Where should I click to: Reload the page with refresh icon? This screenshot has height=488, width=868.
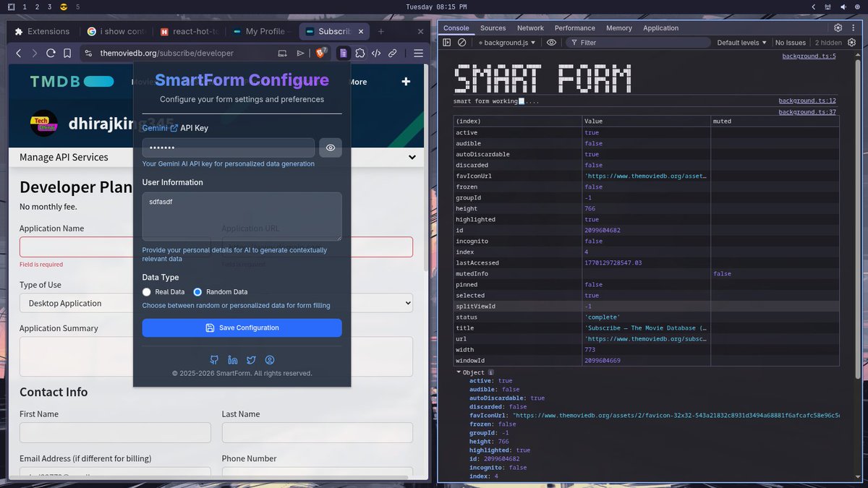pos(51,53)
